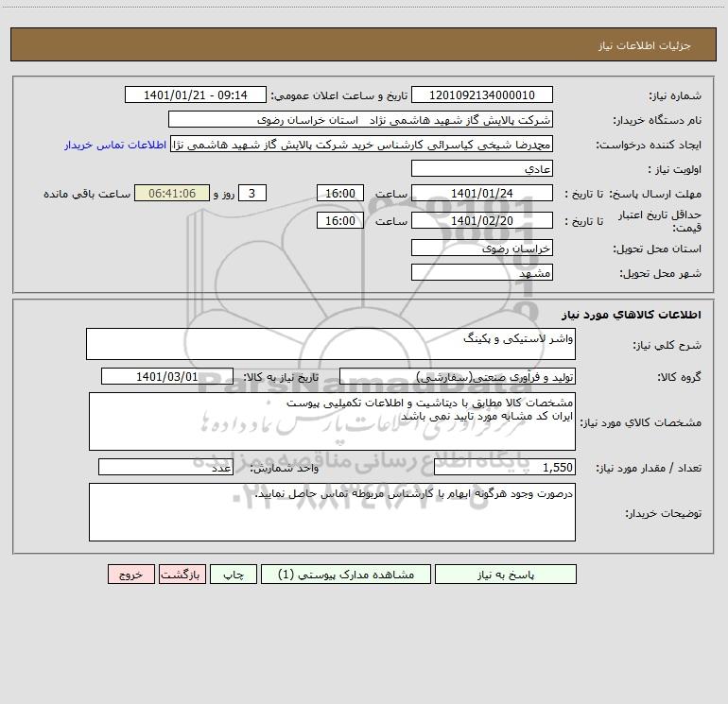Click the response deadline time 16:00 field
728x704 pixels.
coord(339,193)
